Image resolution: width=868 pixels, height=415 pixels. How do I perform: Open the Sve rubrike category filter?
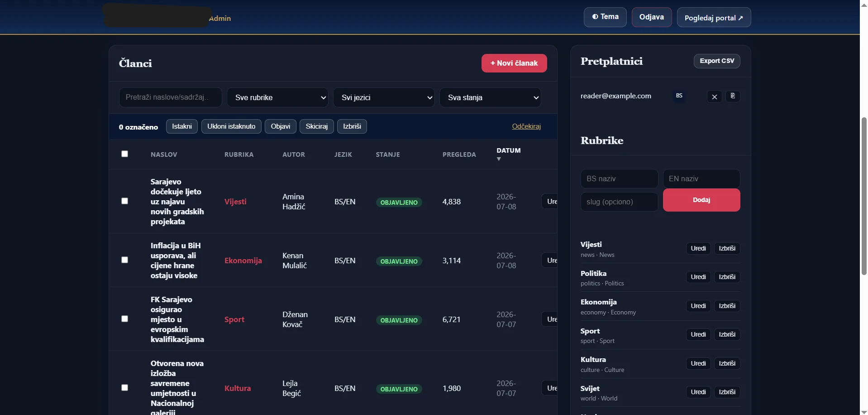coord(277,97)
